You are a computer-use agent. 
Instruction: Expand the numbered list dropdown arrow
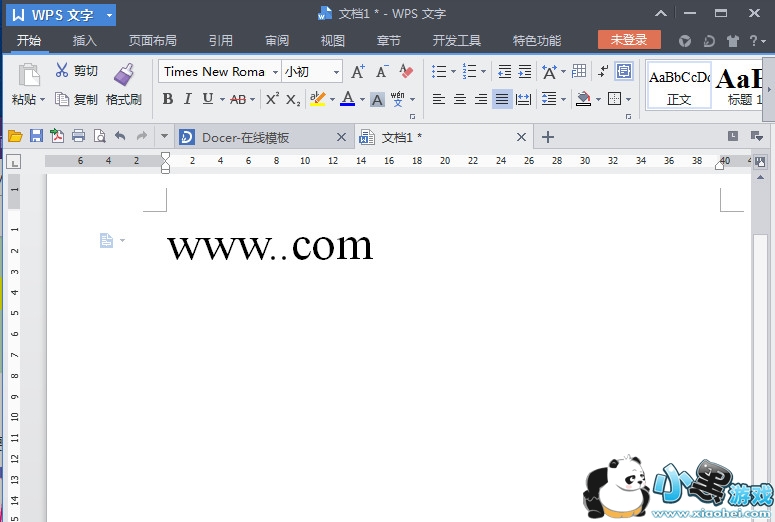[483, 71]
